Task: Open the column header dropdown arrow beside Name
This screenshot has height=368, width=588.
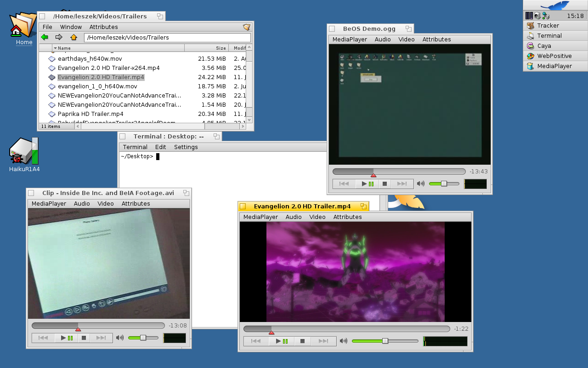Action: click(55, 48)
